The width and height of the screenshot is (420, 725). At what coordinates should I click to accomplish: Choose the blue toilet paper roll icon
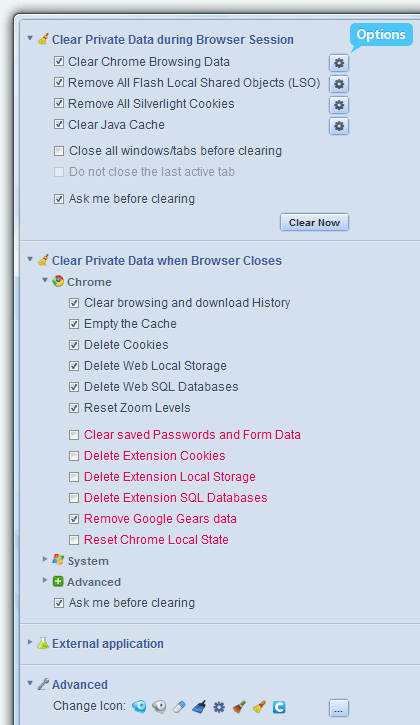(139, 706)
